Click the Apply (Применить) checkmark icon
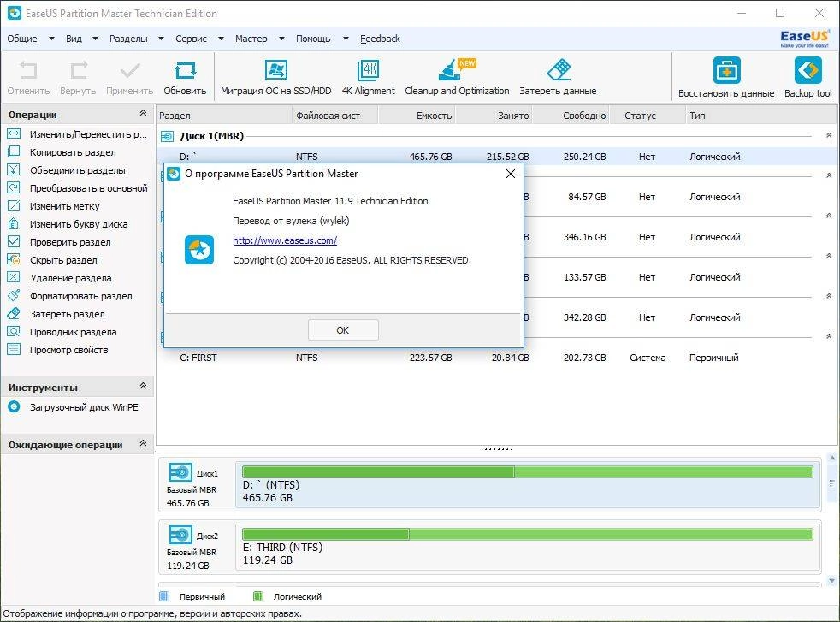 click(130, 71)
